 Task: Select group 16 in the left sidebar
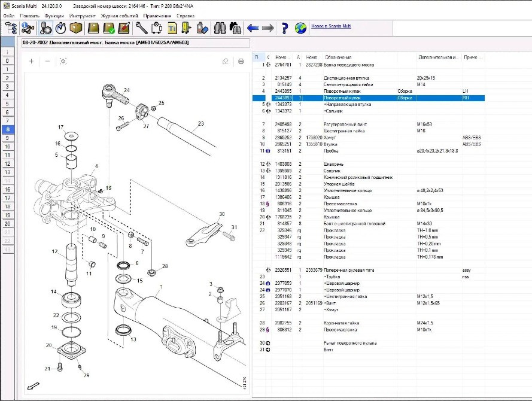pos(7,189)
